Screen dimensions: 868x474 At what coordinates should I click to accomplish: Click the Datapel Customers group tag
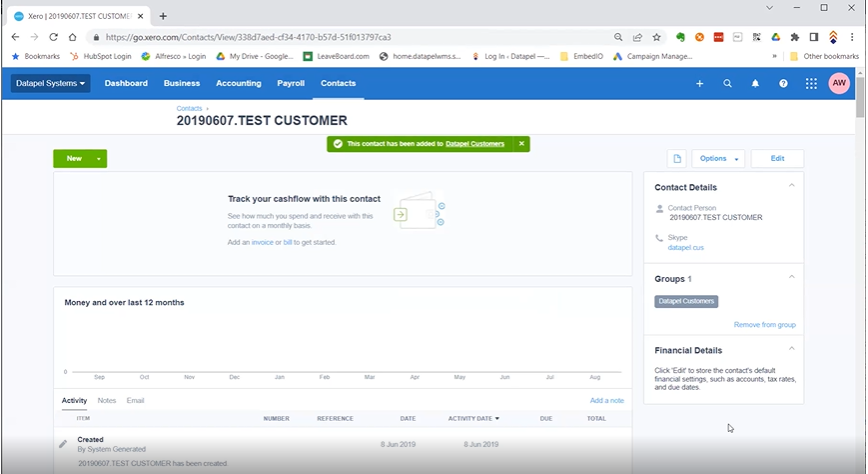tap(686, 301)
